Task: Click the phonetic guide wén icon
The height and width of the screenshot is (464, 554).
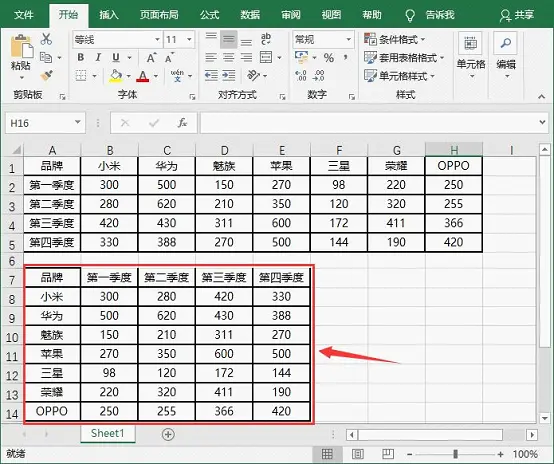Action: 177,76
